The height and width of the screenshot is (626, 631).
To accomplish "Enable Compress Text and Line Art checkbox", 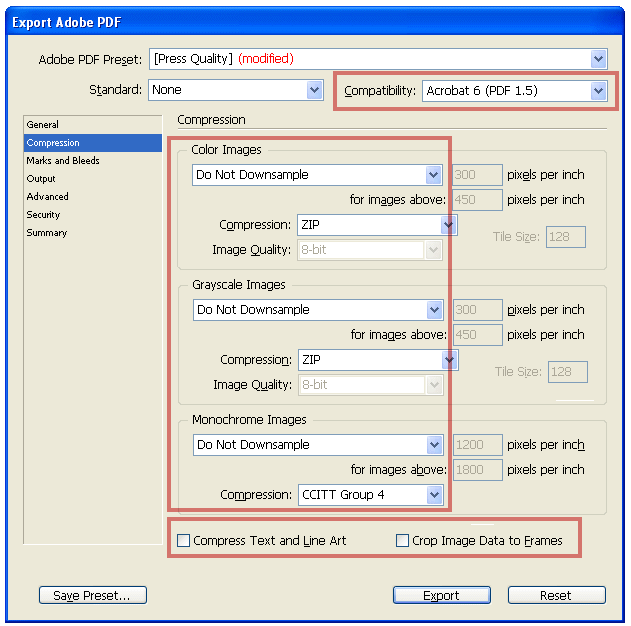I will point(184,541).
